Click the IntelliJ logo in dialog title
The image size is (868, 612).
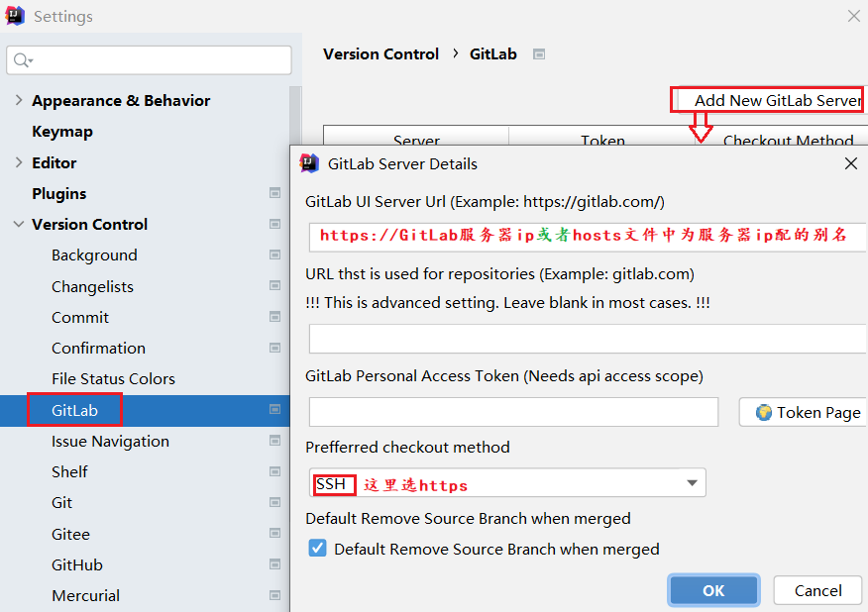309,163
